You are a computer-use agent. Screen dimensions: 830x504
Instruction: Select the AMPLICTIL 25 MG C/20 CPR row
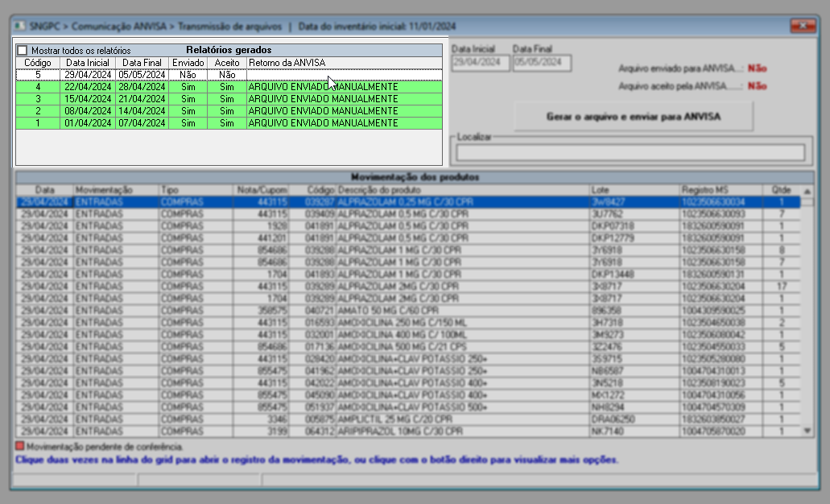[x=408, y=419]
